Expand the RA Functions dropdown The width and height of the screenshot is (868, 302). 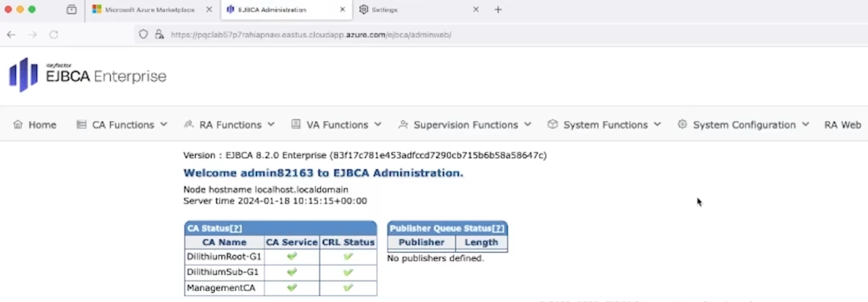pos(230,125)
